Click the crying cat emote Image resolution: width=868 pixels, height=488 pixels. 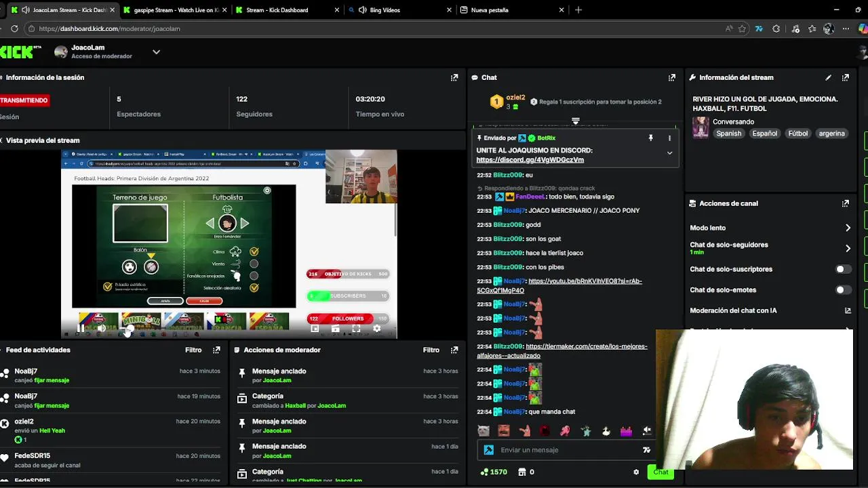(x=484, y=430)
